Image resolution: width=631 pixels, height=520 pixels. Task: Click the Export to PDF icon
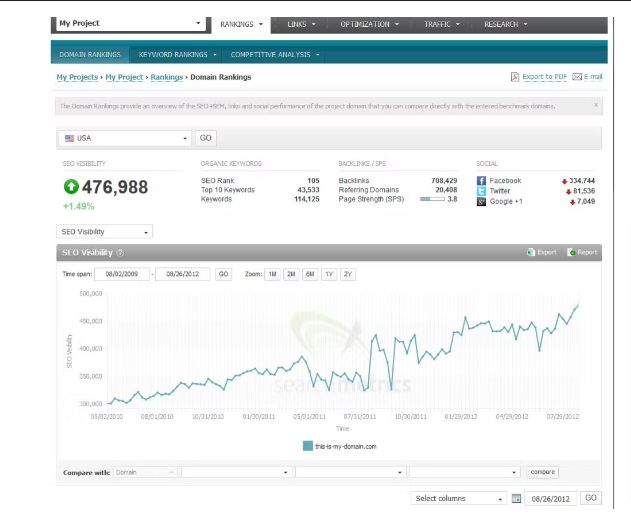[x=515, y=76]
